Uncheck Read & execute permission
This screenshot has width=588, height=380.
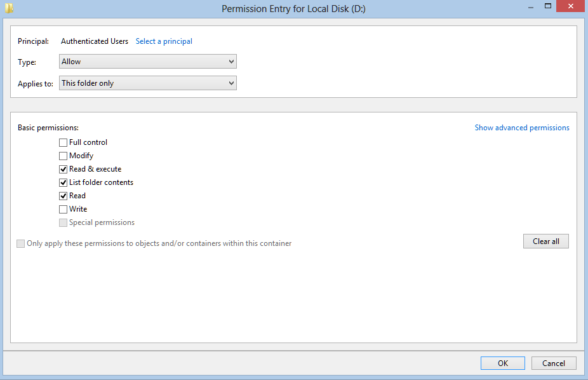coord(63,169)
